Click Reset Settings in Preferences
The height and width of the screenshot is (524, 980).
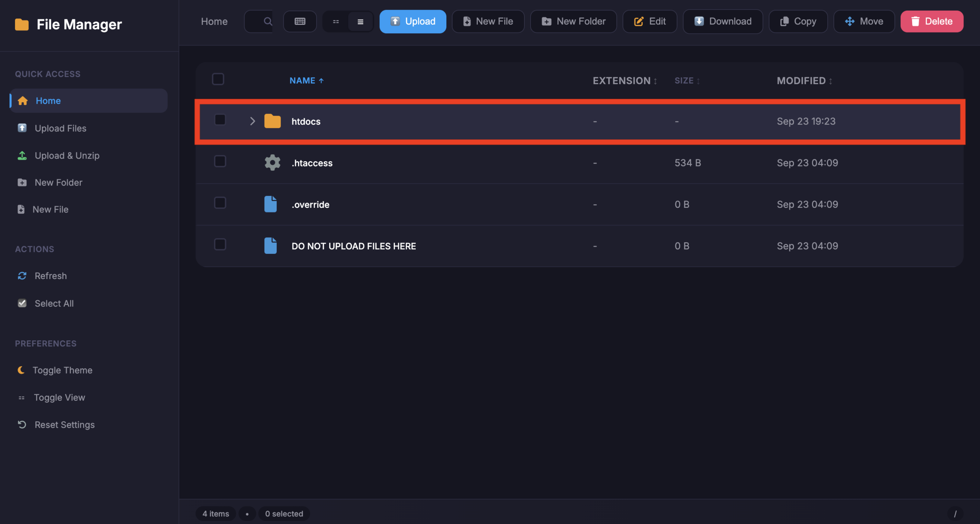89,425
